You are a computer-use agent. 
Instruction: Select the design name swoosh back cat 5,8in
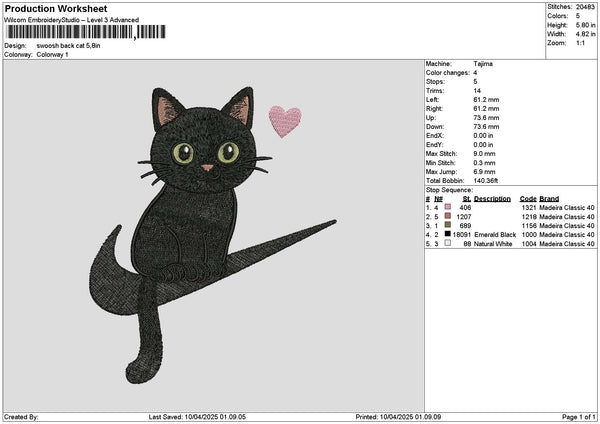(x=68, y=46)
